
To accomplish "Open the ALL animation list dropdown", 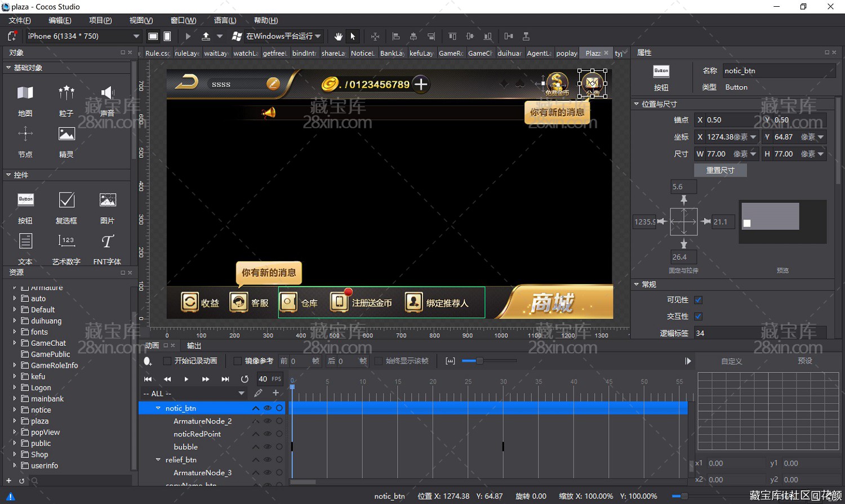I will click(194, 394).
